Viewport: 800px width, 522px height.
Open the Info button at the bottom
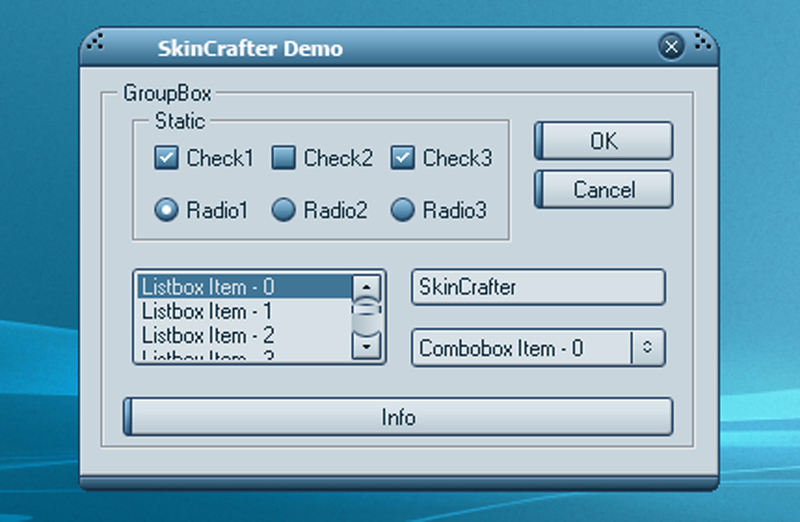(398, 417)
